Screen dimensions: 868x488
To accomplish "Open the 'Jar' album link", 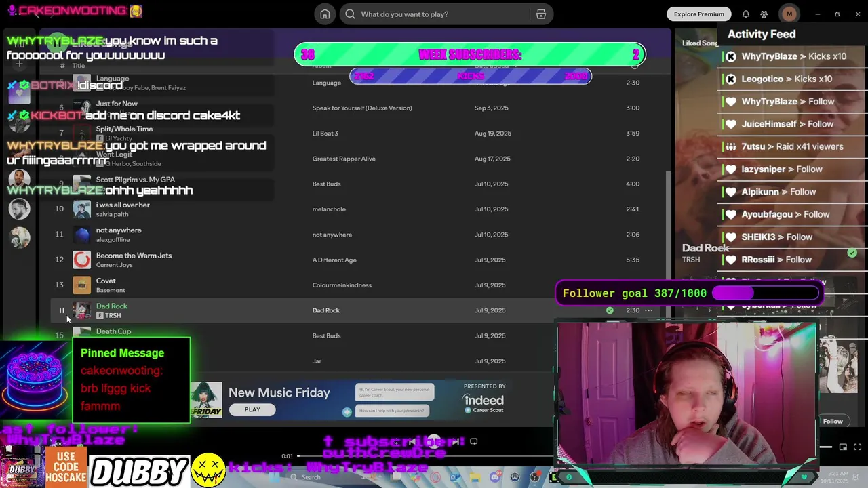I will click(317, 361).
